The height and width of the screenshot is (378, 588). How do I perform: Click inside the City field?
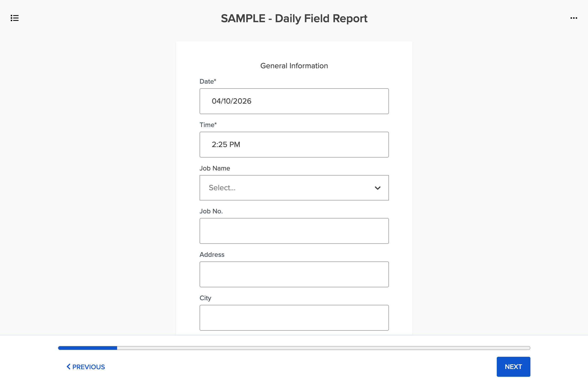(x=294, y=318)
